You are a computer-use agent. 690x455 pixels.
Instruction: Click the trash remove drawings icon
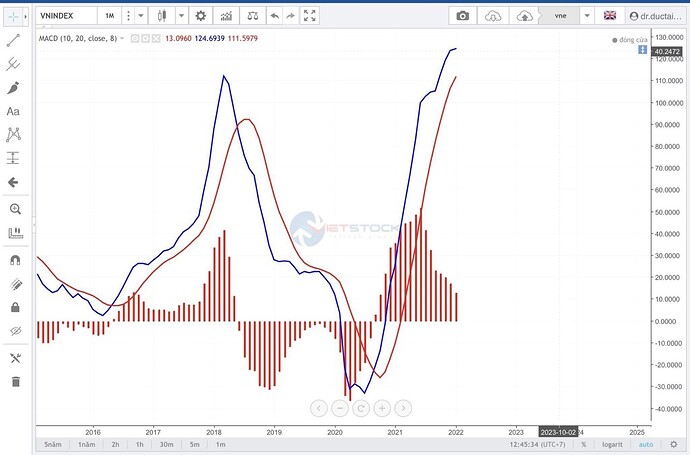[x=15, y=382]
